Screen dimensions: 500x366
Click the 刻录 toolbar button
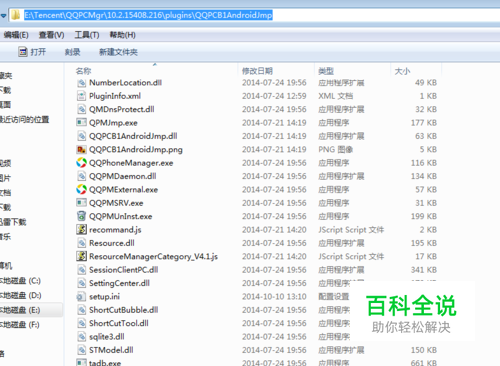[x=72, y=52]
